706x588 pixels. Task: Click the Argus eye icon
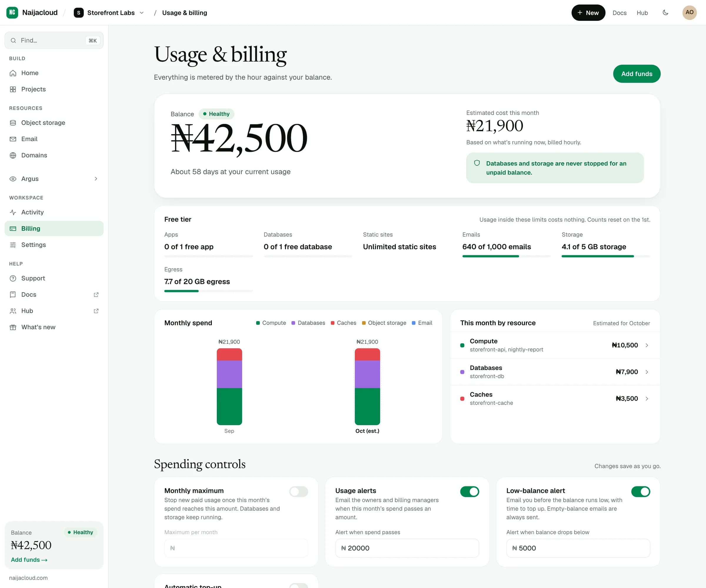coord(13,179)
